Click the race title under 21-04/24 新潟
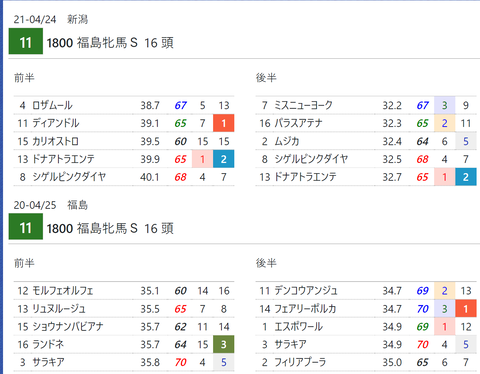The width and height of the screenshot is (480, 374). point(110,43)
